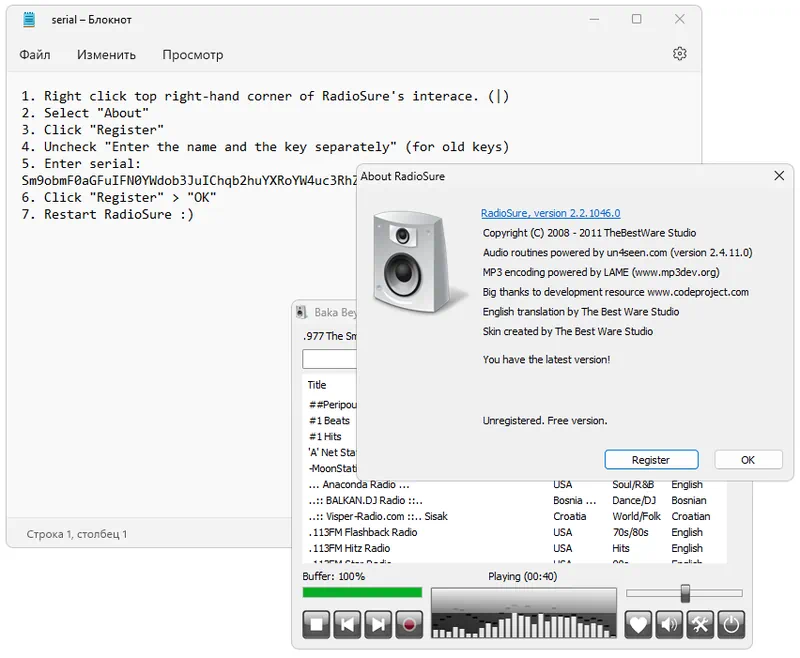Click the Buffer: 100% label
The height and width of the screenshot is (658, 800).
(334, 576)
